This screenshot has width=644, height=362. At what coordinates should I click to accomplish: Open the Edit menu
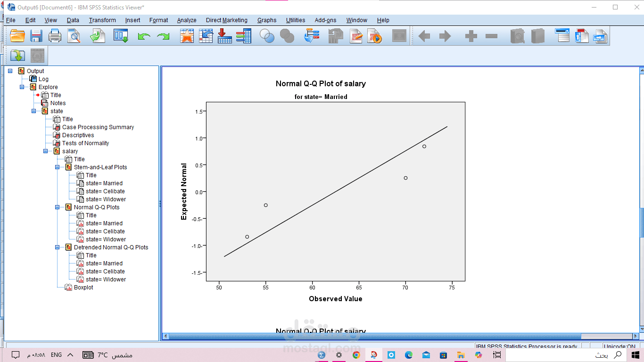click(30, 20)
